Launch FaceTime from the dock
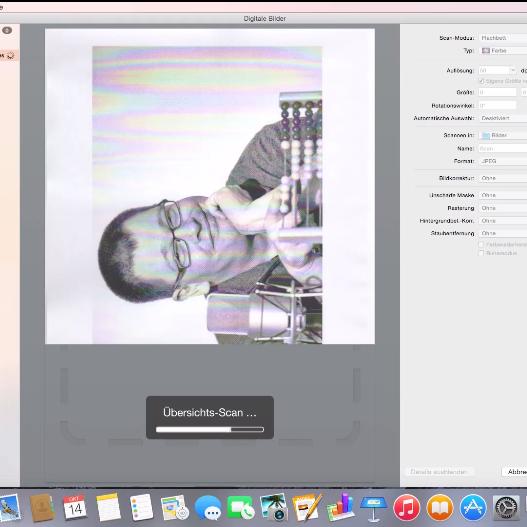 [241, 508]
